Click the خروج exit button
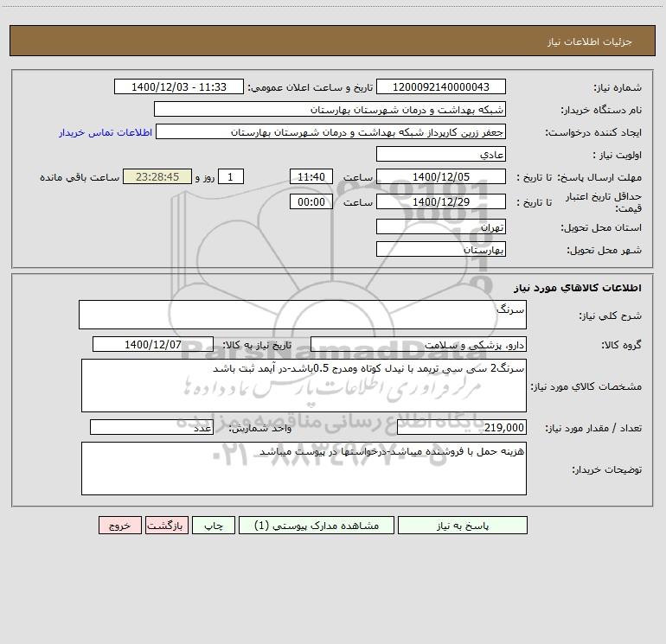This screenshot has width=666, height=644. pyautogui.click(x=119, y=526)
